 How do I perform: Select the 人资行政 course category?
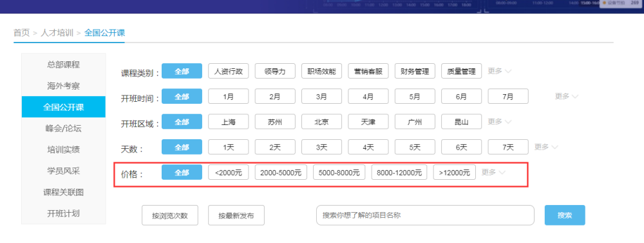click(x=229, y=71)
